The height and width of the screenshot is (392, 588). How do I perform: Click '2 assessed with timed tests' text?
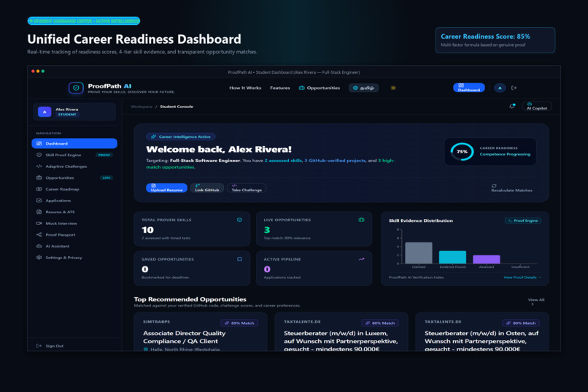(x=166, y=238)
